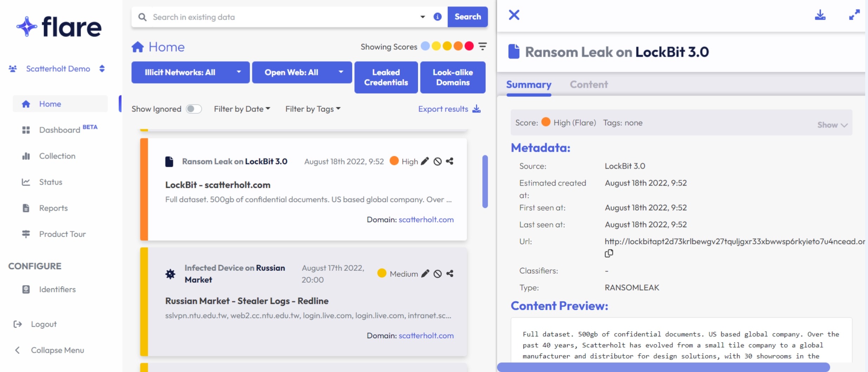Click the Status line chart icon
The height and width of the screenshot is (372, 868).
26,182
